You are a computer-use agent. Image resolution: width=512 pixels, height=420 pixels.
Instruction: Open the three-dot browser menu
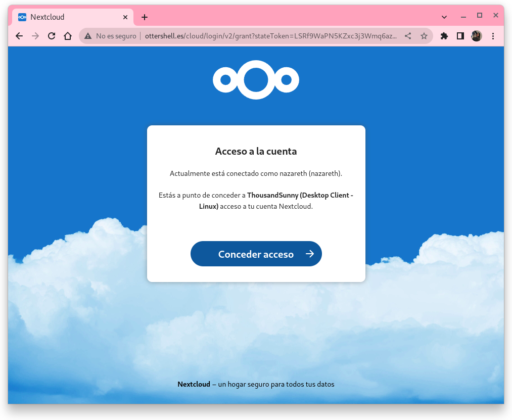point(493,36)
